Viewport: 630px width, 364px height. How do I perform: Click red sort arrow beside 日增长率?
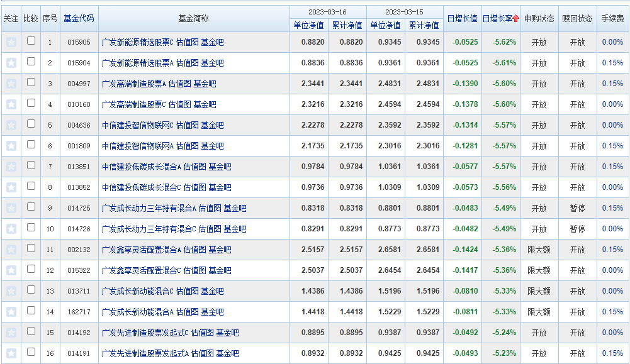(x=516, y=18)
